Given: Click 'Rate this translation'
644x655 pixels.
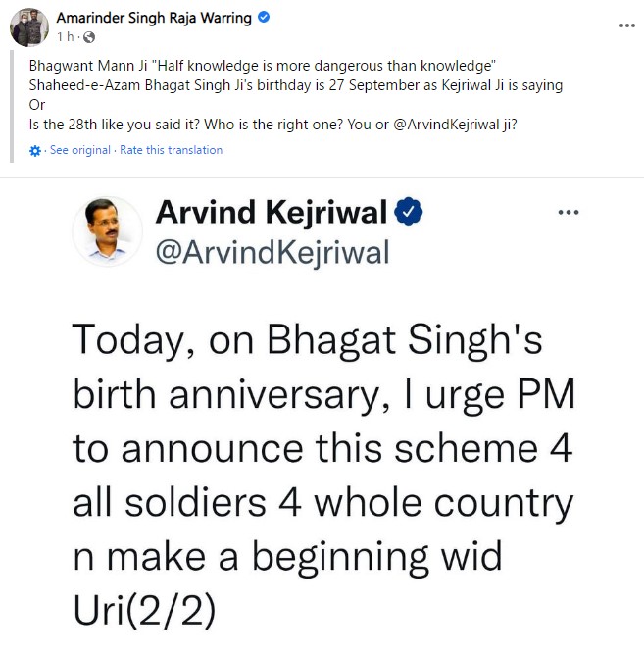Looking at the screenshot, I should 171,150.
